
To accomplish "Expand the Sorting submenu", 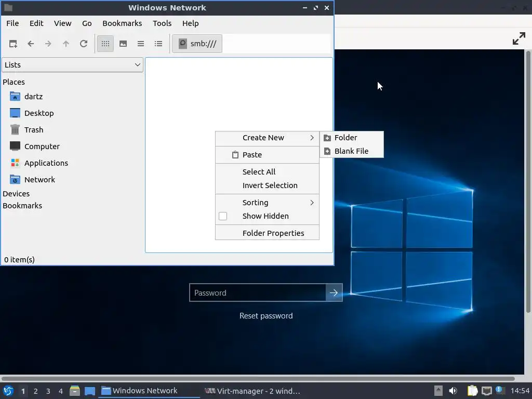I will click(268, 203).
